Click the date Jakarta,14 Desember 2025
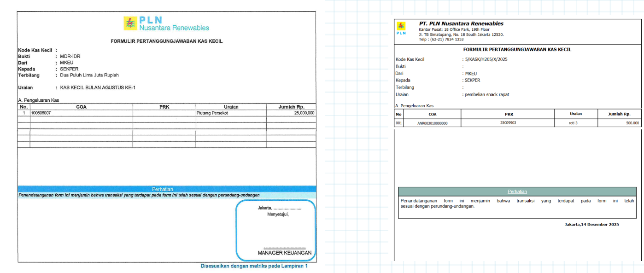 (x=591, y=225)
